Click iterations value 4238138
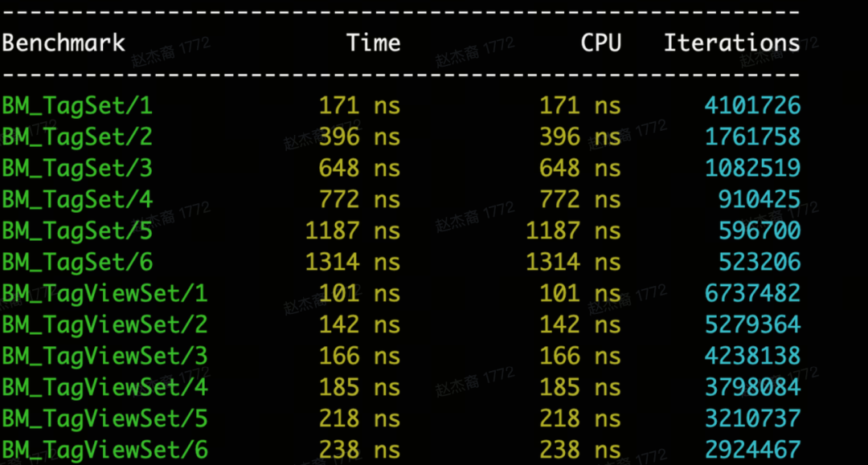Screen dimensions: 868x465 tap(752, 356)
